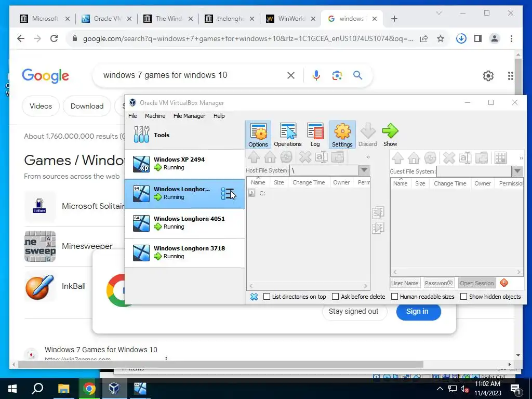
Task: Open the Windows 7 Games for Windows 10 result
Action: click(101, 350)
